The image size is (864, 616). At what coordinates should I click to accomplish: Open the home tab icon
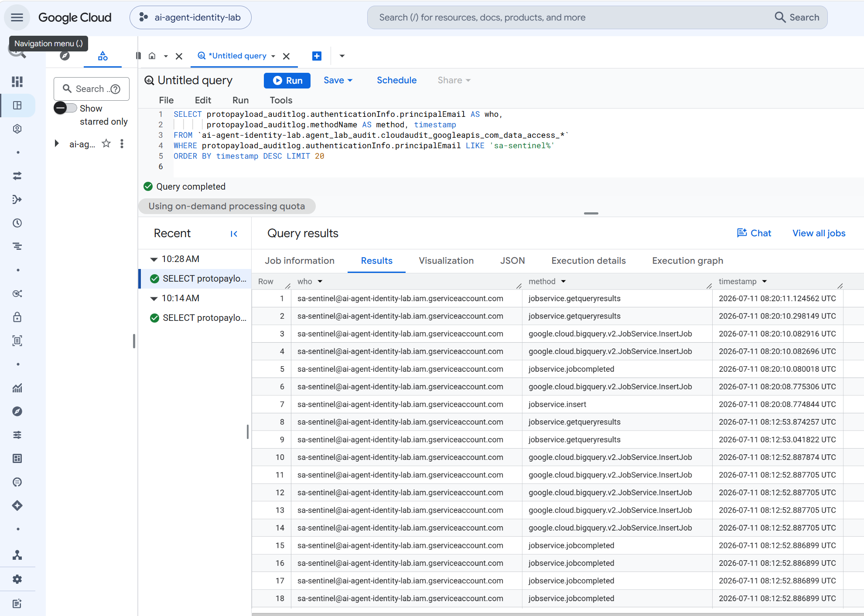pyautogui.click(x=152, y=56)
